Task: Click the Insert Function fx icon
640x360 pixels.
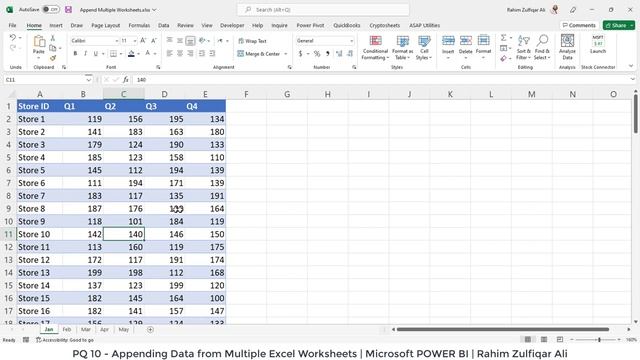Action: (126, 80)
